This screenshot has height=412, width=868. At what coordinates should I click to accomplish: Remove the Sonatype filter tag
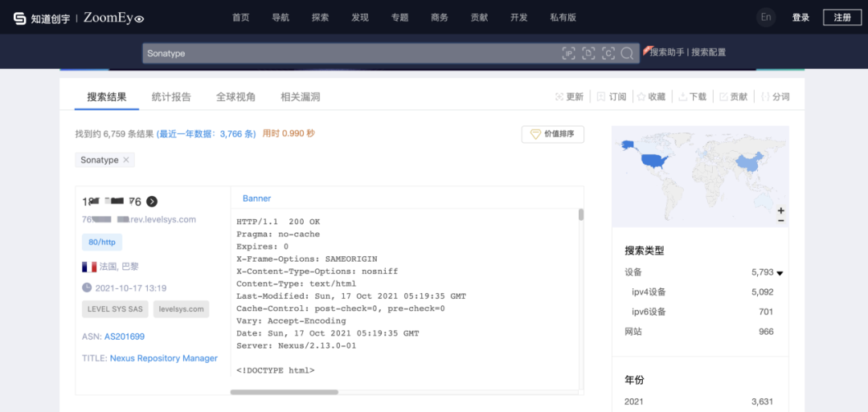coord(125,160)
